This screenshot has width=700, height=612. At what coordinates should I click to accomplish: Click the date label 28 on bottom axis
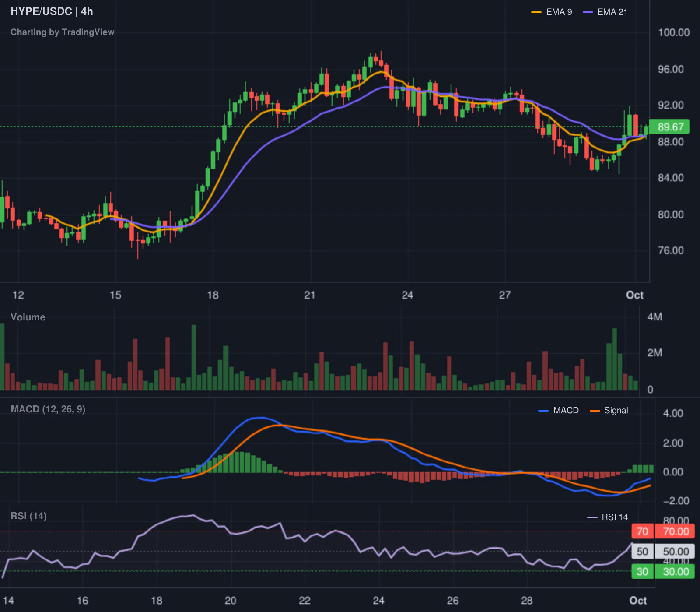tap(527, 601)
